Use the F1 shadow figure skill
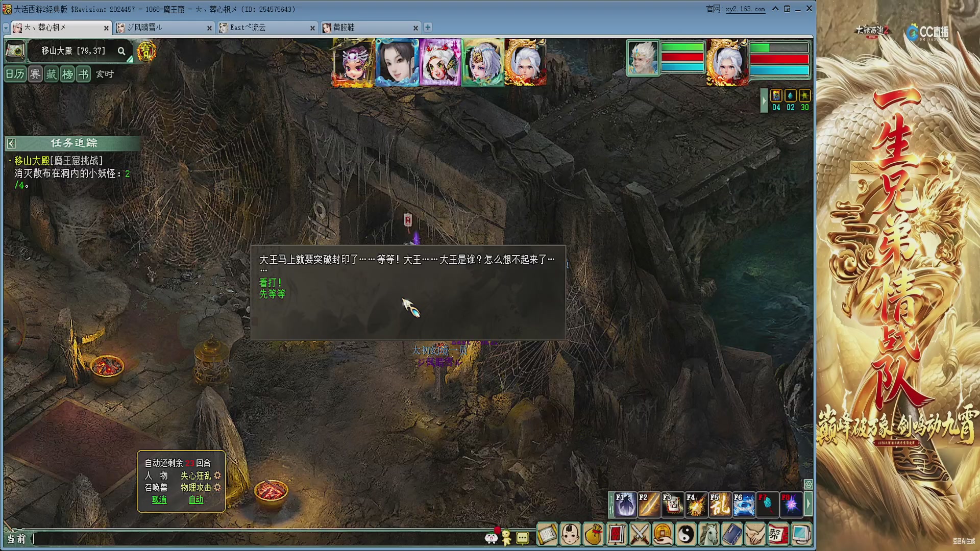Viewport: 980px width, 551px height. click(x=625, y=505)
